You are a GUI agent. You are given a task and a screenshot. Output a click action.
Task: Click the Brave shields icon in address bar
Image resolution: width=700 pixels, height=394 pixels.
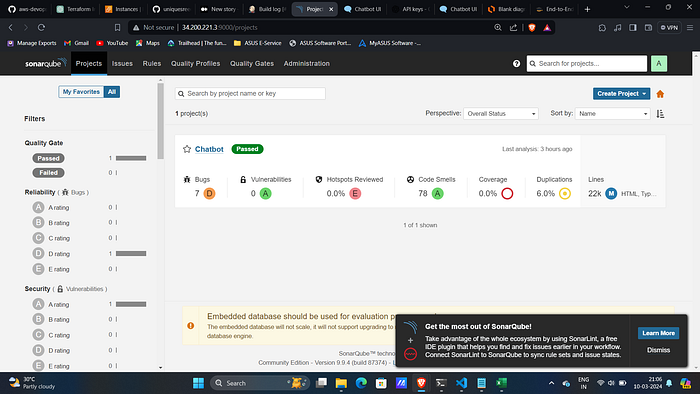click(x=532, y=28)
